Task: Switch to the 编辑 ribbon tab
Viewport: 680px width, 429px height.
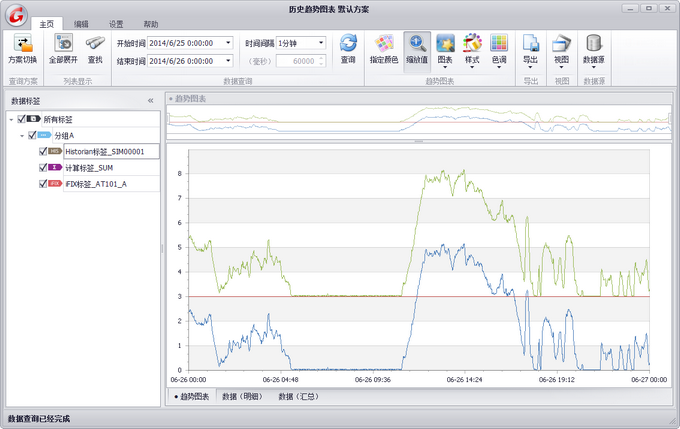Action: coord(81,24)
